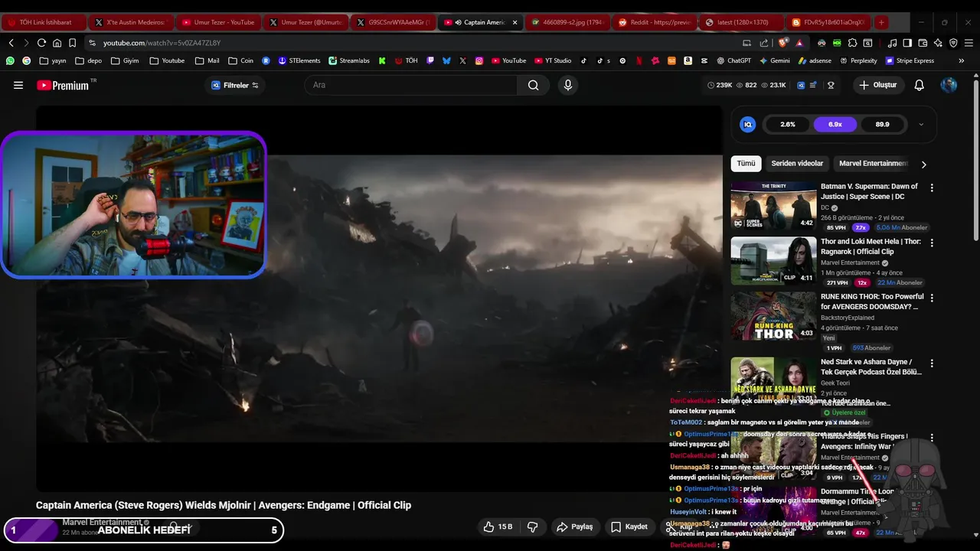Toggle the browser sidebar panel icon
The width and height of the screenshot is (980, 551).
click(907, 43)
